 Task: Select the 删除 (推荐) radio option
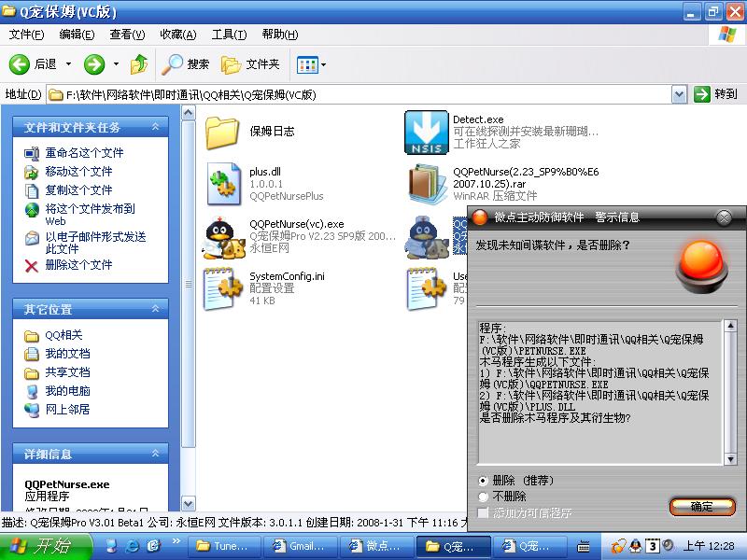coord(483,481)
